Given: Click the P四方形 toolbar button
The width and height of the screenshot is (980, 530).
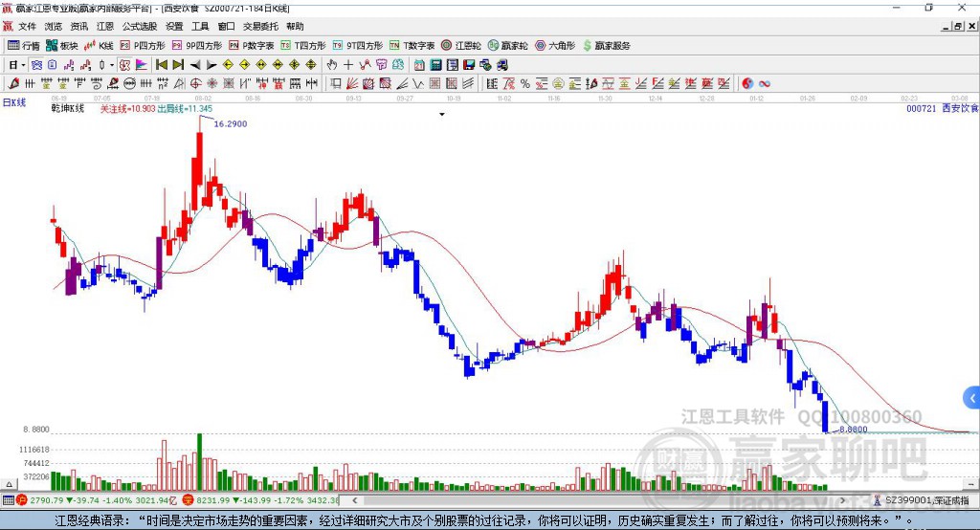Looking at the screenshot, I should point(143,46).
